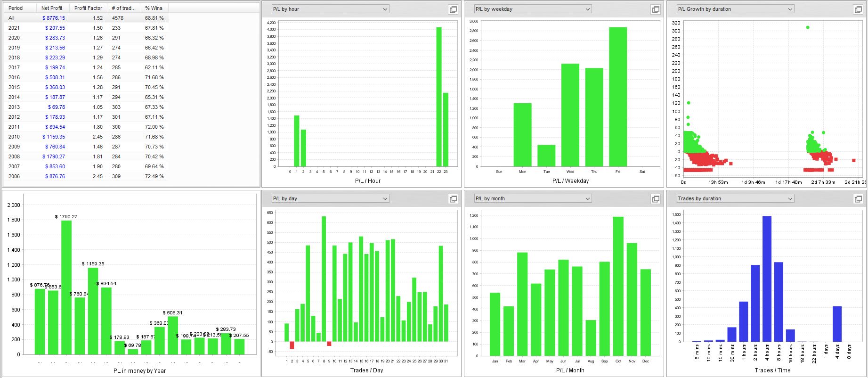Pop out the P/L by day chart
This screenshot has width=868, height=378.
click(453, 199)
